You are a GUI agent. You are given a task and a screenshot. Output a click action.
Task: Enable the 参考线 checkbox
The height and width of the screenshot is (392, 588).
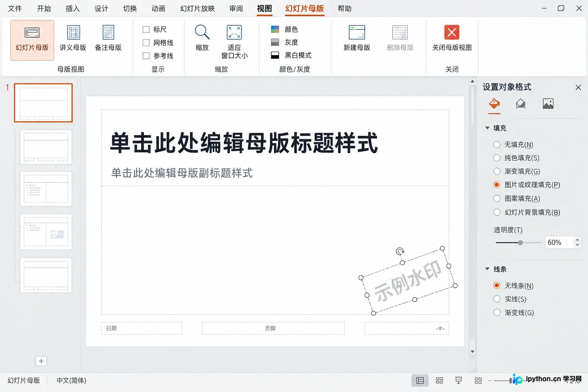(146, 56)
